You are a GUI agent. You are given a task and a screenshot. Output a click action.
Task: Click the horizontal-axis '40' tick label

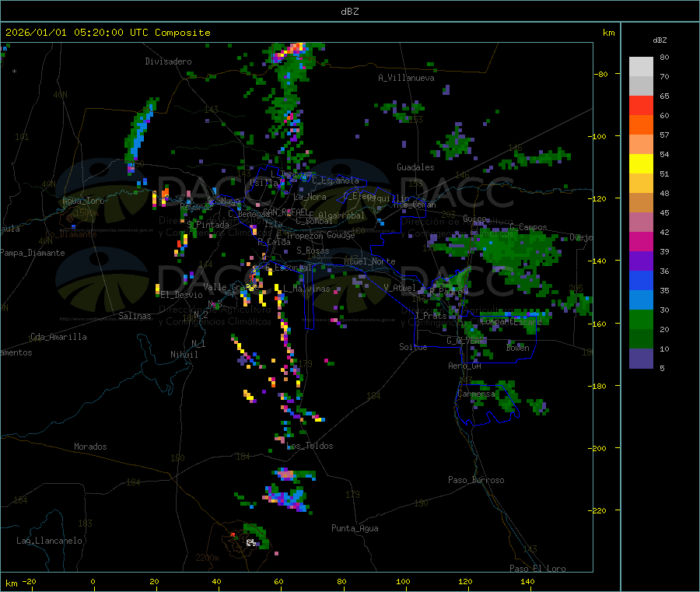[216, 581]
